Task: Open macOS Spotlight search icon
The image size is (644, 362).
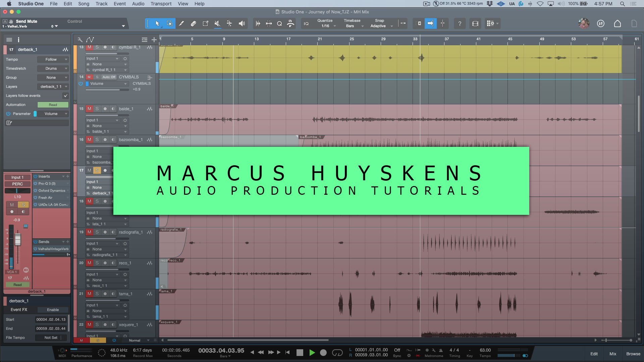Action: pyautogui.click(x=622, y=4)
